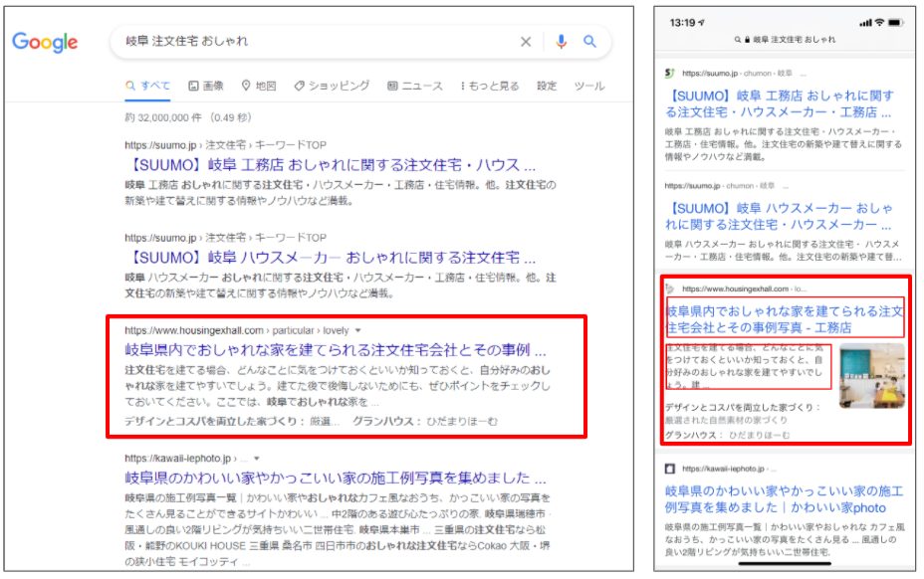Click the result count 約 32,000,000 件

tap(188, 117)
